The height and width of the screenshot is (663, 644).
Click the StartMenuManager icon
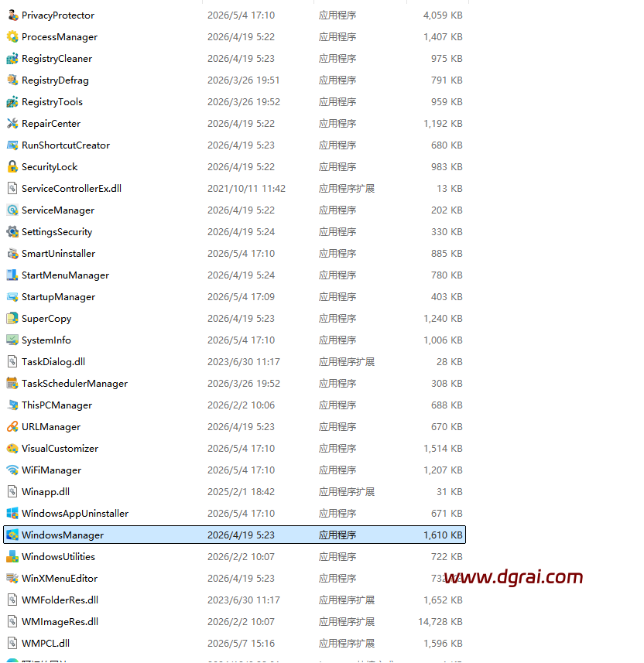pyautogui.click(x=12, y=275)
